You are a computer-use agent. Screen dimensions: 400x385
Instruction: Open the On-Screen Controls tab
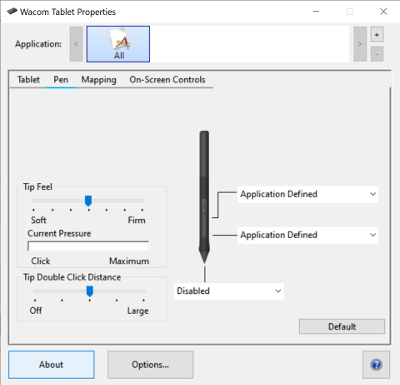tap(167, 80)
